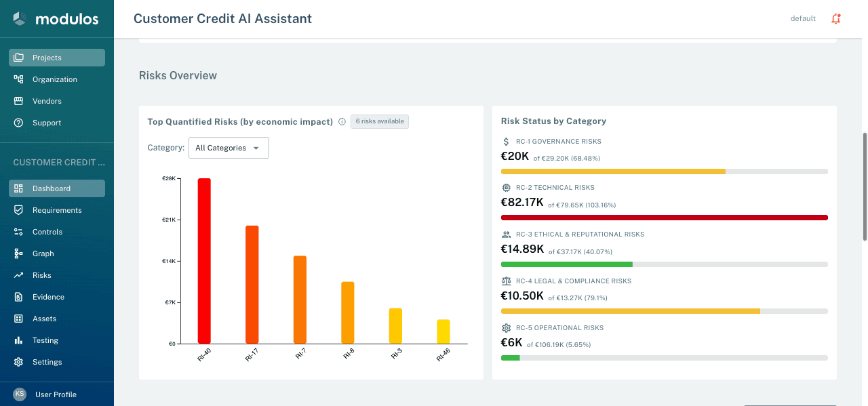The width and height of the screenshot is (868, 406).
Task: Open the Category dropdown showing All Categories
Action: 229,147
